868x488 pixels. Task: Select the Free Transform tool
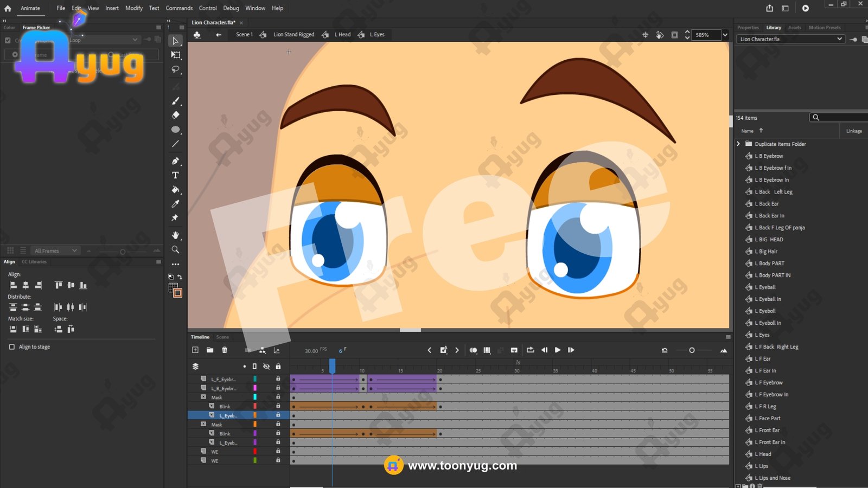tap(175, 55)
